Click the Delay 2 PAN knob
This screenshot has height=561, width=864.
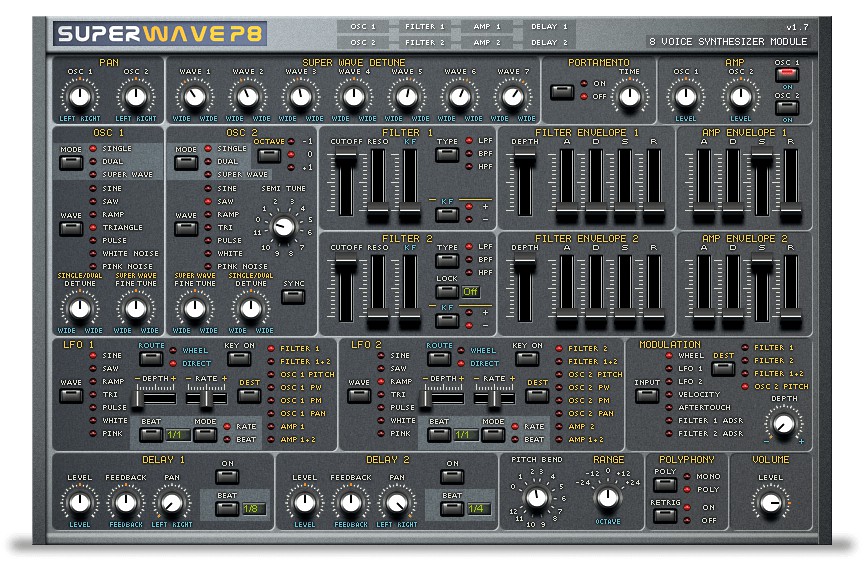coord(397,503)
